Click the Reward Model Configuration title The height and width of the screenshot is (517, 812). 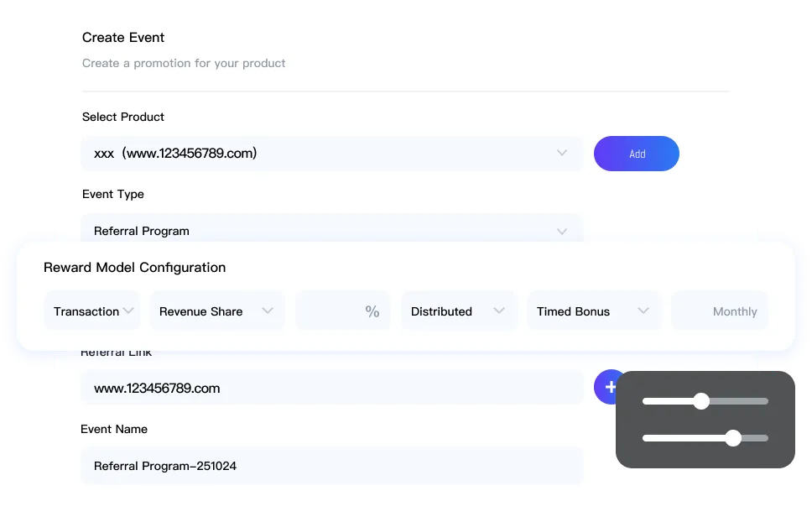(x=134, y=268)
